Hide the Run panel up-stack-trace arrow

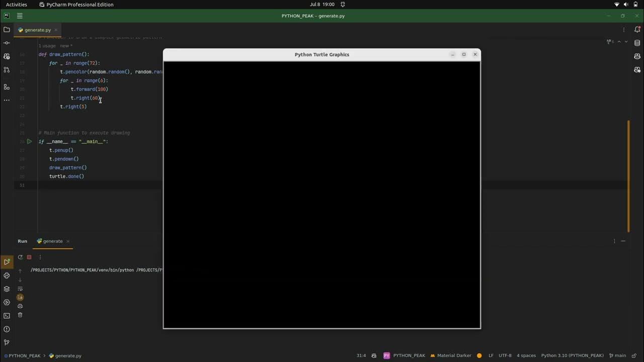click(20, 271)
